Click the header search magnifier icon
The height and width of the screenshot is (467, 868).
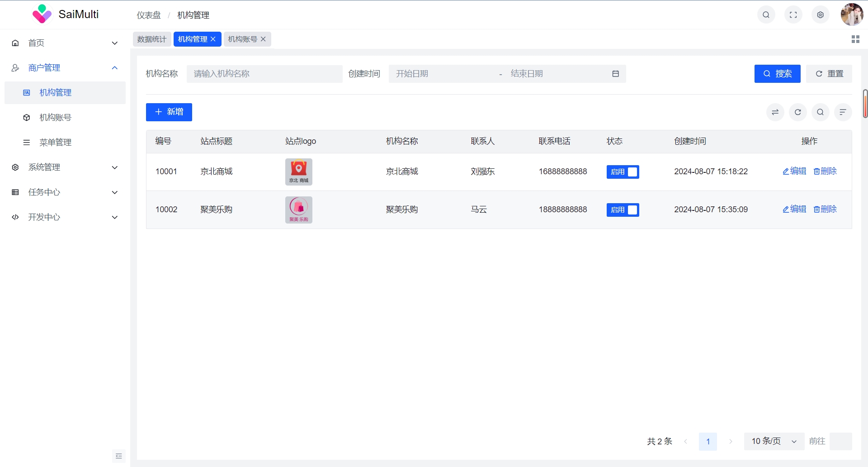[766, 15]
